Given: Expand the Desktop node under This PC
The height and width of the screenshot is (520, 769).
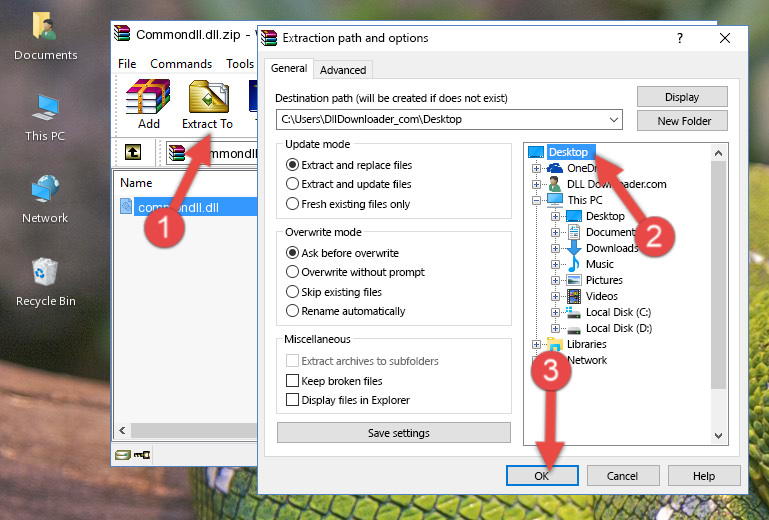Looking at the screenshot, I should pyautogui.click(x=555, y=216).
